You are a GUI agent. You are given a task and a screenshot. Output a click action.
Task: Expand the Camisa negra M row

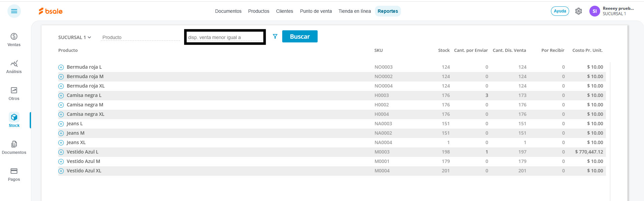click(x=61, y=105)
